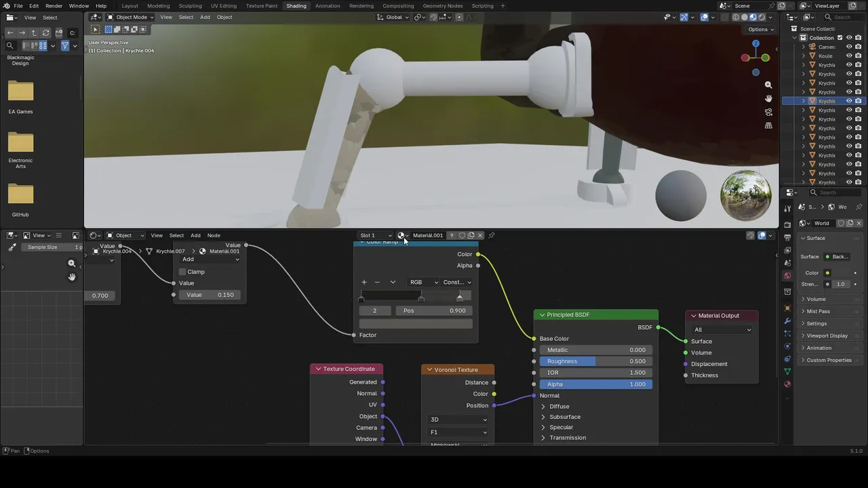868x488 pixels.
Task: Switch to the Geometry Nodes workspace tab
Action: pyautogui.click(x=443, y=5)
